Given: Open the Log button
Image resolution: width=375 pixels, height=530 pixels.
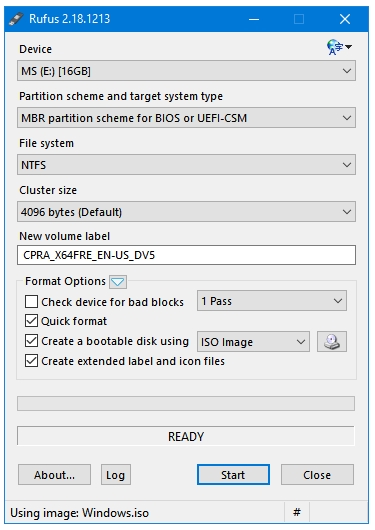Looking at the screenshot, I should coord(116,475).
